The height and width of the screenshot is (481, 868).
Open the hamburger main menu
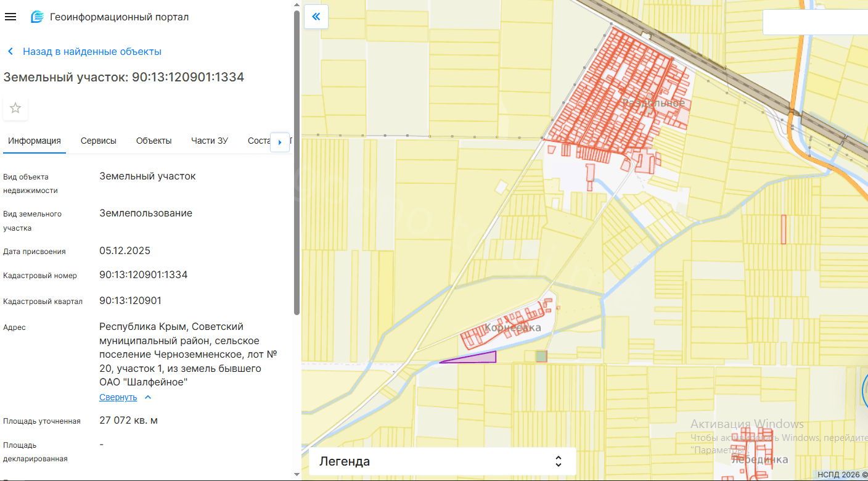tap(10, 17)
